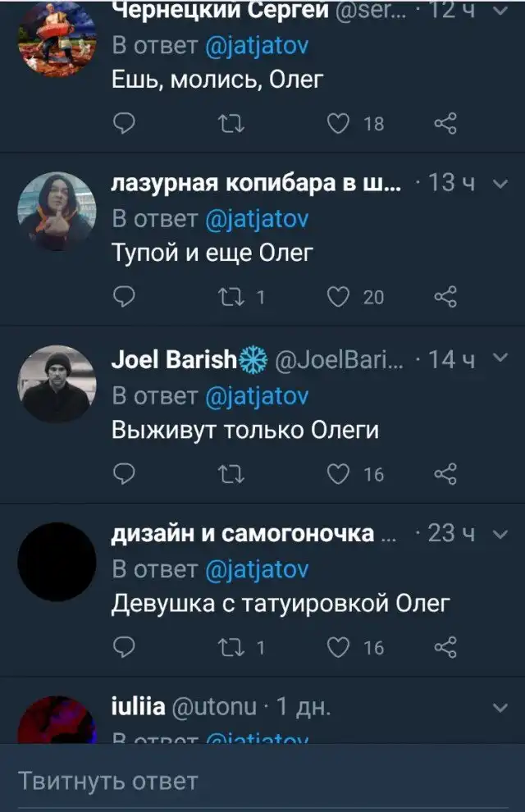Open лазурная копибара profile avatar
525x812 pixels.
57,212
